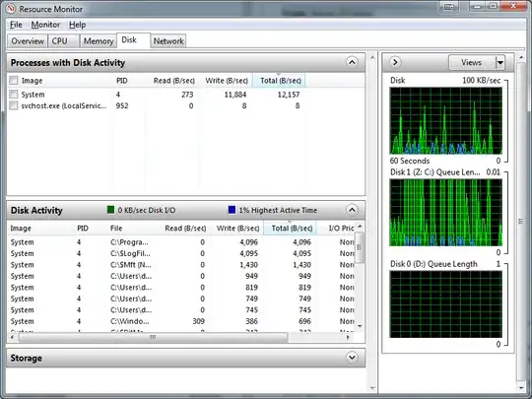Open the Help menu
The image size is (532, 399).
78,25
